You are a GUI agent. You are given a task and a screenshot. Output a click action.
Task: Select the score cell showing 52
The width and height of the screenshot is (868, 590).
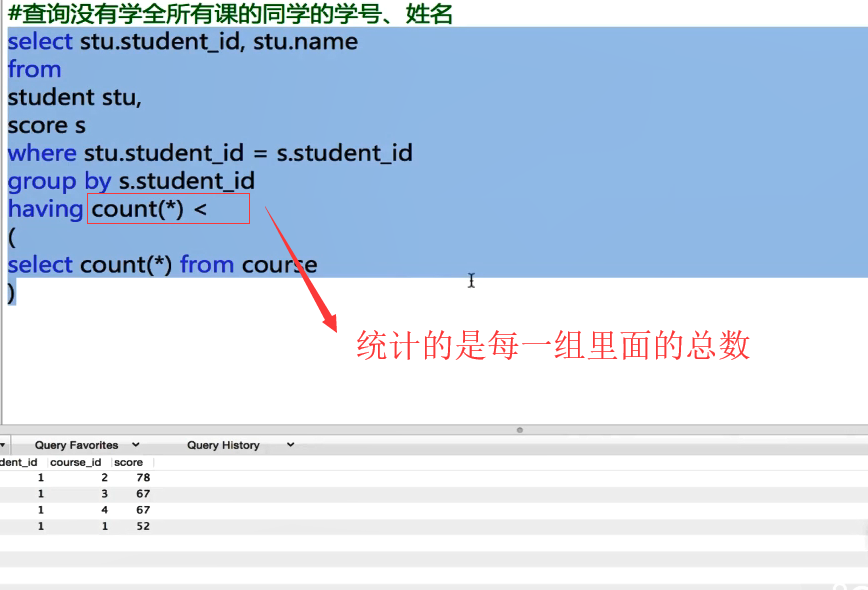click(x=143, y=526)
